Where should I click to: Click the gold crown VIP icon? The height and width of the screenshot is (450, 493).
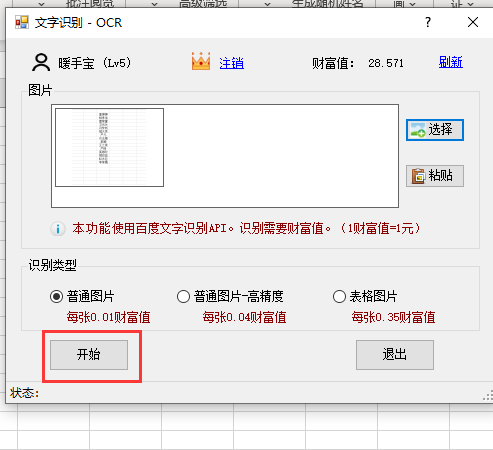[x=201, y=61]
